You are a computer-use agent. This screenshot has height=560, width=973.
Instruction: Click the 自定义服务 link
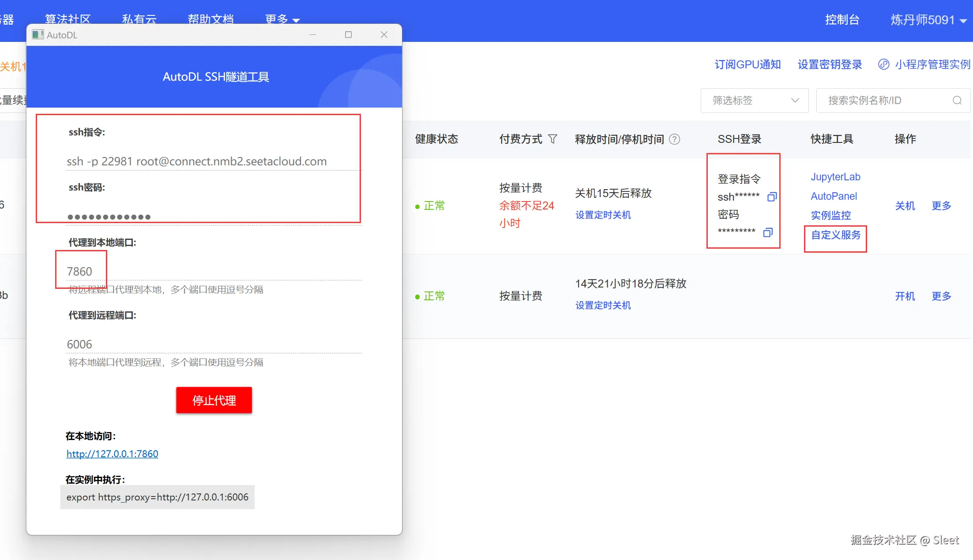click(x=835, y=235)
